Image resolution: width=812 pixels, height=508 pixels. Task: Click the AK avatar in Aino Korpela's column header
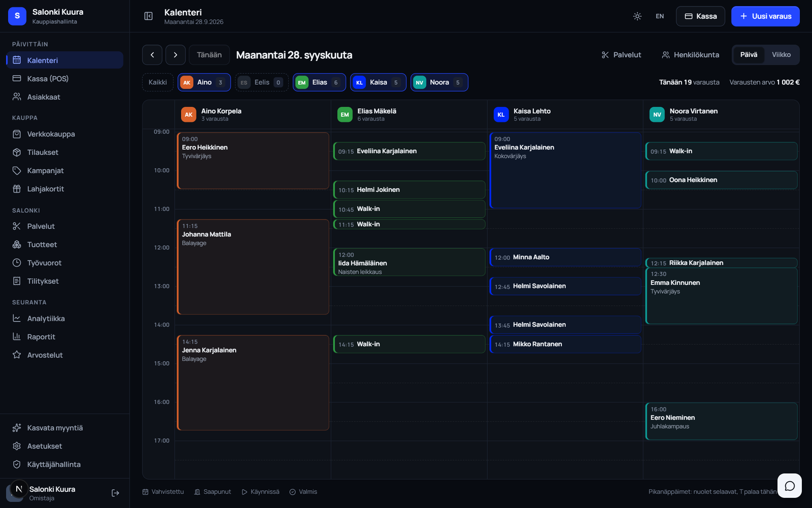[189, 115]
